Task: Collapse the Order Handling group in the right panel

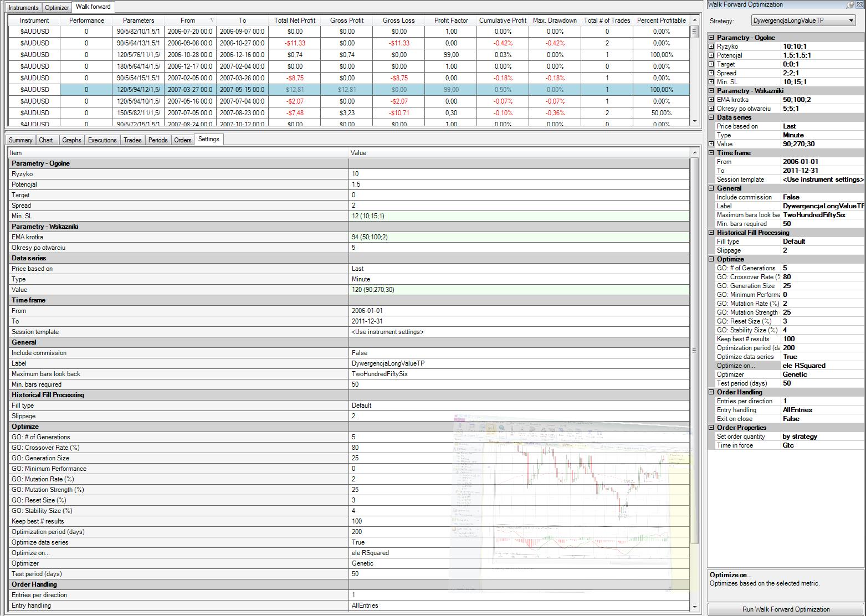Action: coord(711,392)
